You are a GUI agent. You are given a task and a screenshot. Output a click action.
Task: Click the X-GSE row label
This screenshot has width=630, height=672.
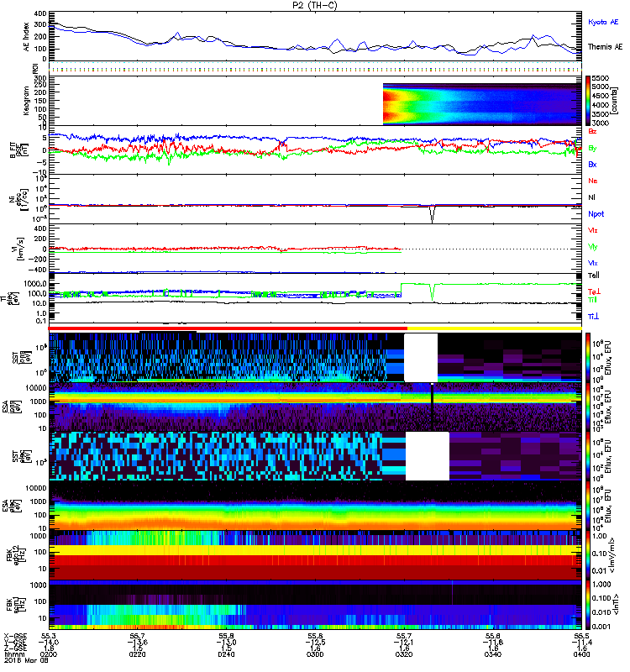(x=14, y=637)
